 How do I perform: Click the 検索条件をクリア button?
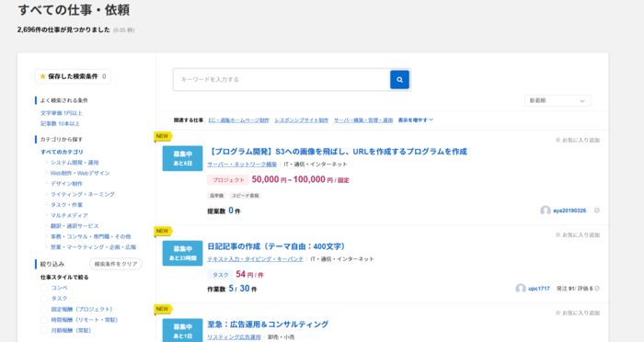tap(116, 264)
